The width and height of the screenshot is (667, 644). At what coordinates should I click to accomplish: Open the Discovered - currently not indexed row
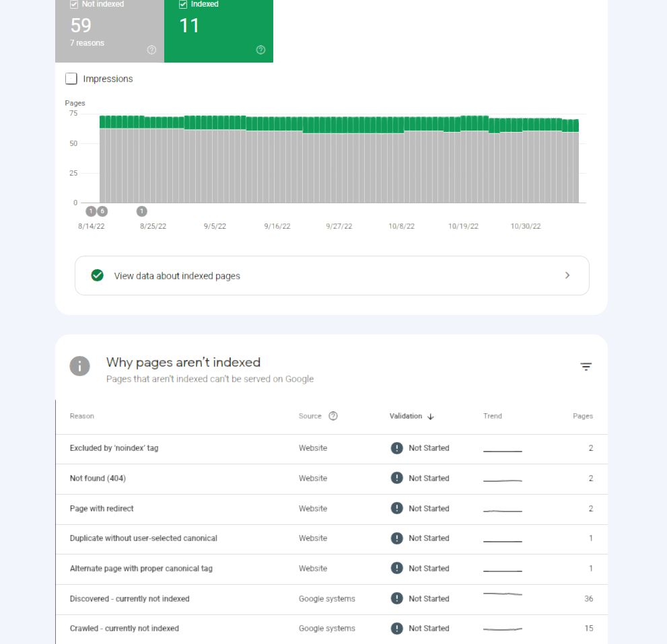click(331, 599)
